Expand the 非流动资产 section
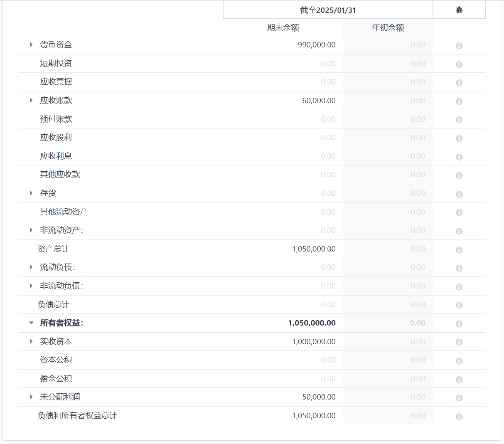Screen dimensions: 504x444 pos(31,230)
